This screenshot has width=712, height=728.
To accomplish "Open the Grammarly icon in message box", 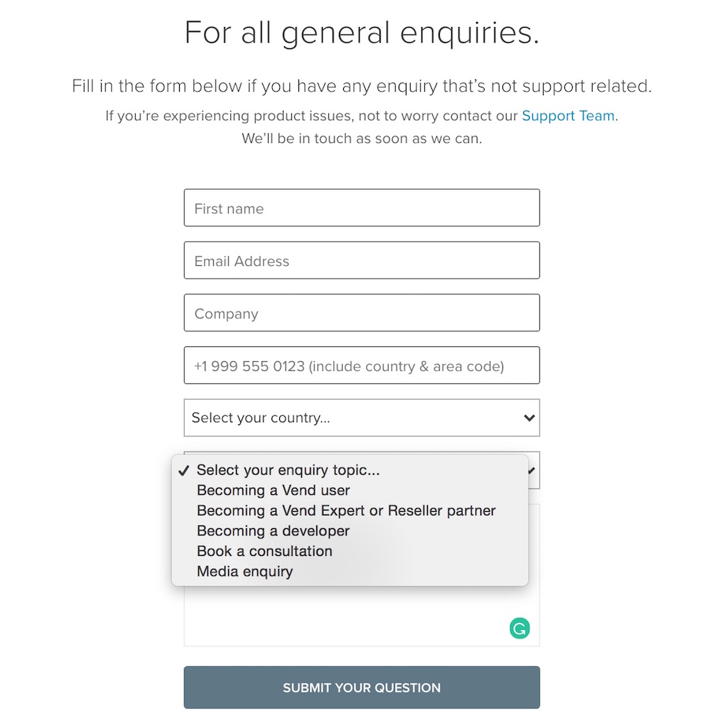I will click(519, 628).
